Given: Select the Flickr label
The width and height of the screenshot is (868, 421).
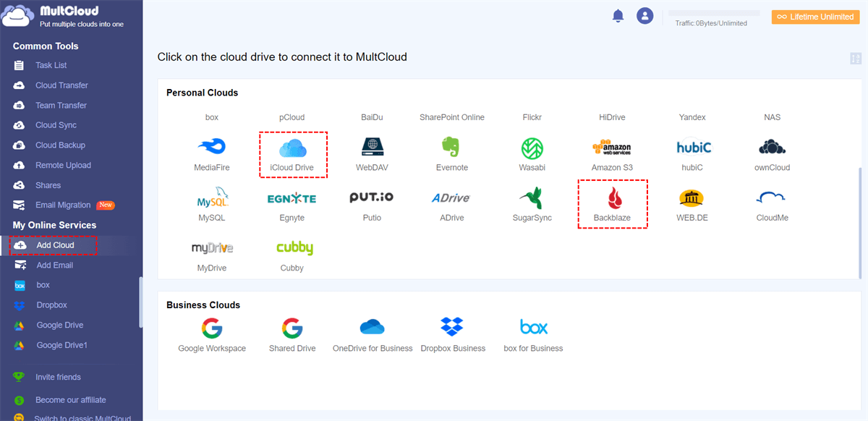Looking at the screenshot, I should 532,117.
